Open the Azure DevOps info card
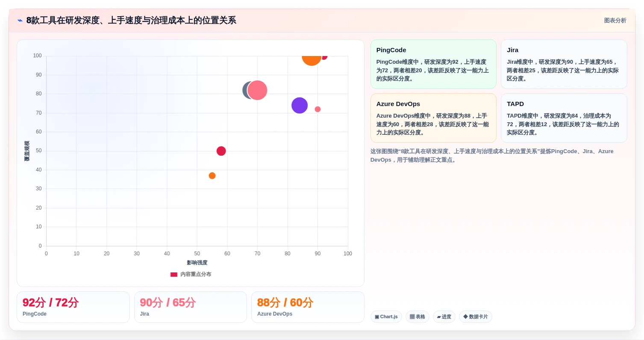Viewport: 644px width, 340px height. tap(433, 118)
